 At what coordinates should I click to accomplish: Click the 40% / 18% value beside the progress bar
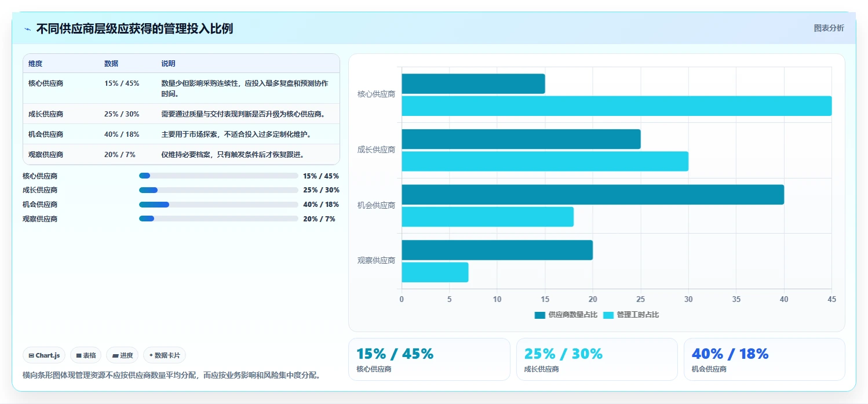(321, 205)
